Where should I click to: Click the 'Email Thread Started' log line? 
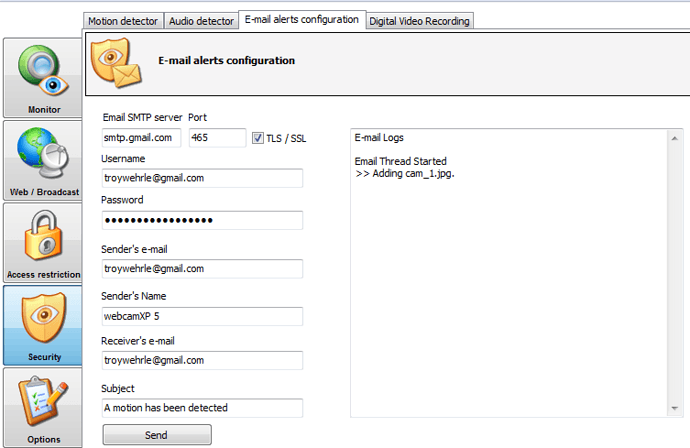[x=400, y=162]
